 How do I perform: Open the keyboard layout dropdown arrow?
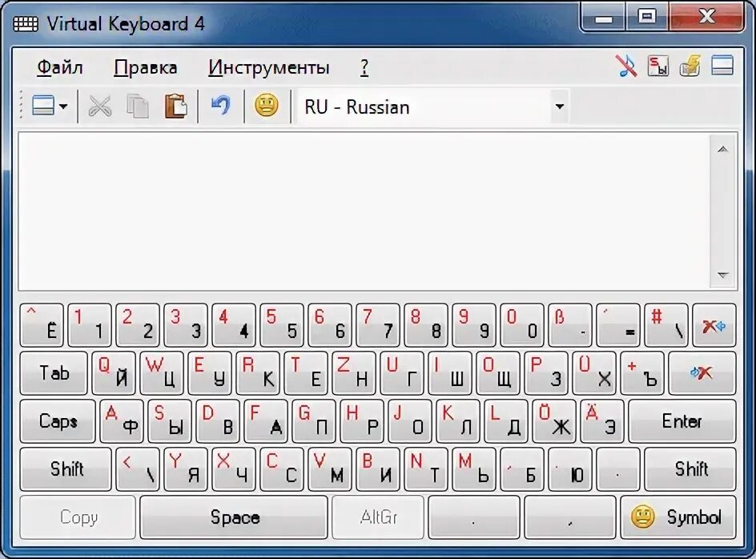[560, 107]
